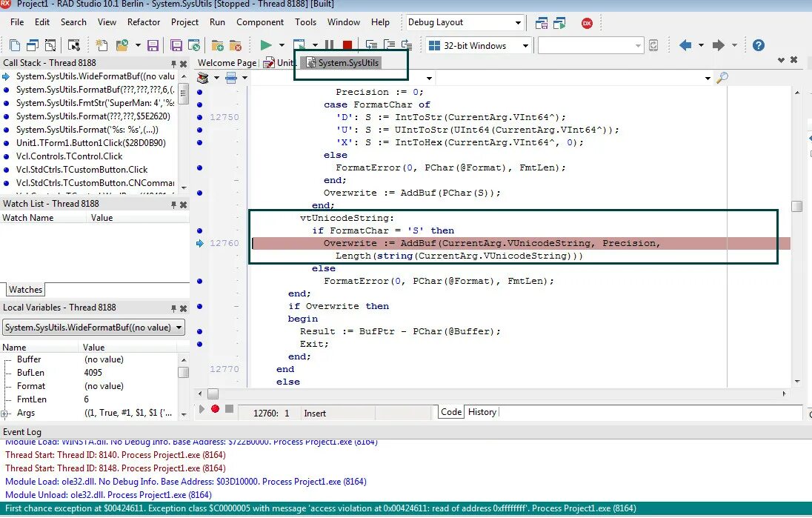This screenshot has width=812, height=518.
Task: Click the purple Save icon
Action: [x=153, y=46]
